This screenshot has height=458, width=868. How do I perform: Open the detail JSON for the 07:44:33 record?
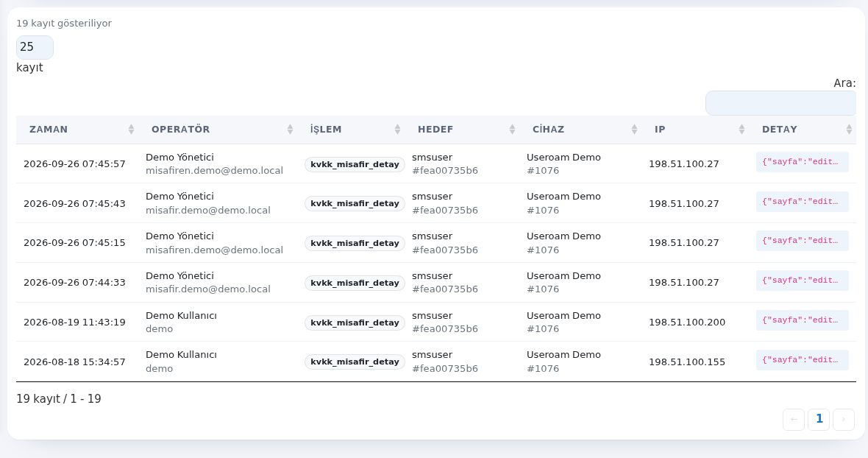click(802, 281)
